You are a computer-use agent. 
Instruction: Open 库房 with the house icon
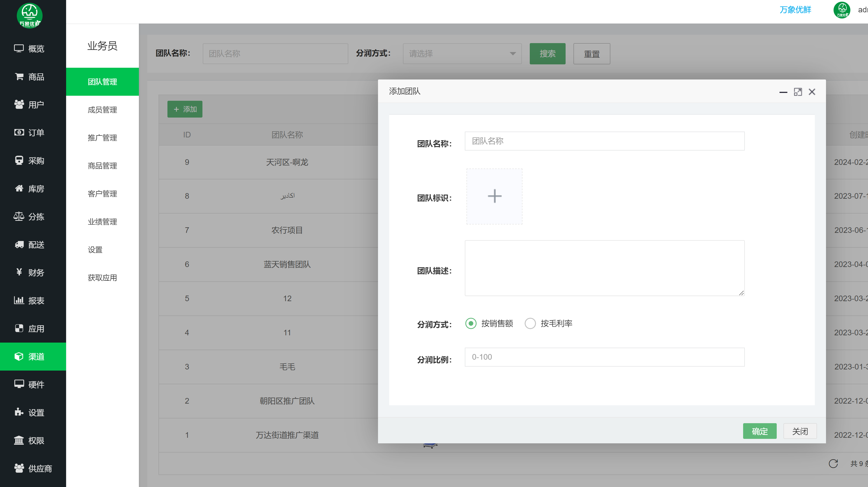pyautogui.click(x=19, y=189)
